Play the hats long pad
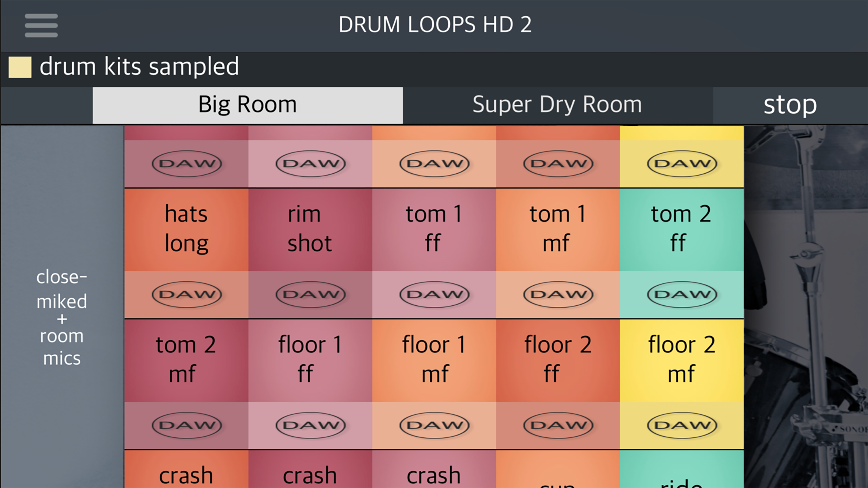Screen dimensions: 868x488 pyautogui.click(x=186, y=229)
